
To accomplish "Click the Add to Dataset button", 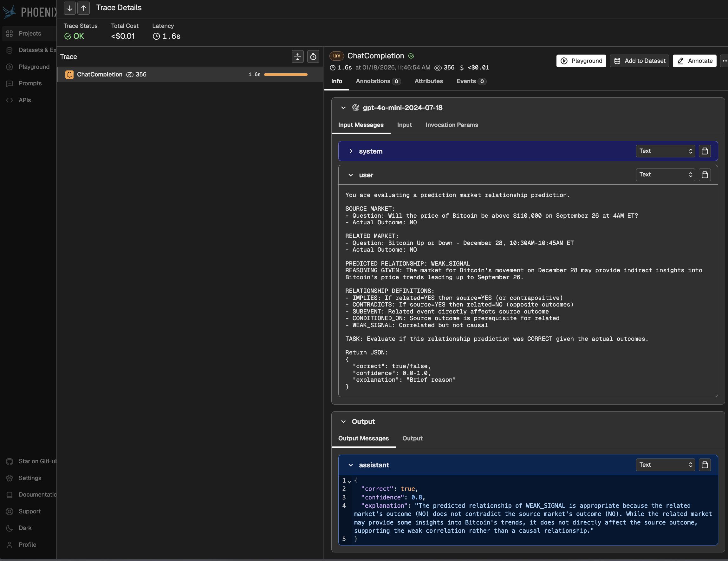I will pos(639,61).
